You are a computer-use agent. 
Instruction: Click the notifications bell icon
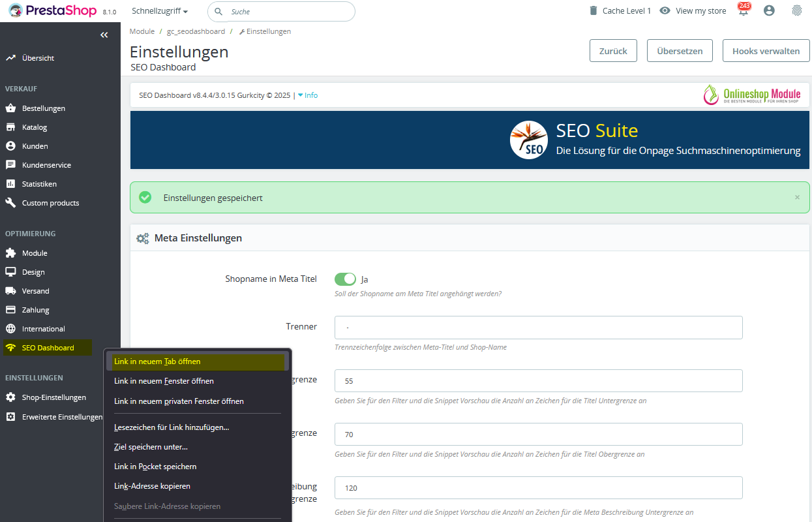(743, 11)
